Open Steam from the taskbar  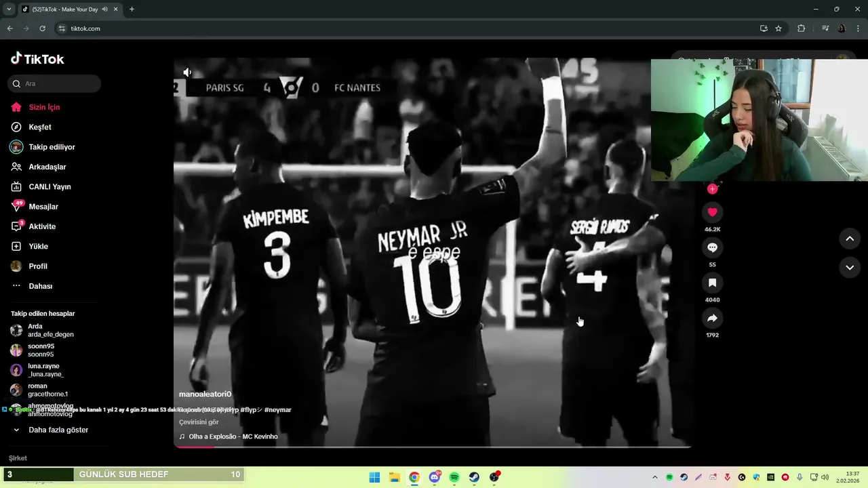tap(474, 477)
